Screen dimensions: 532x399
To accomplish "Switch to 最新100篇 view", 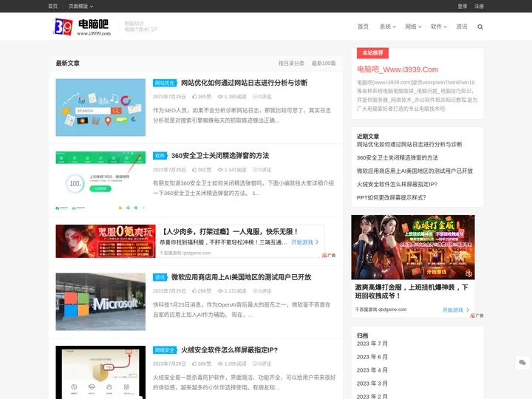I will [324, 64].
